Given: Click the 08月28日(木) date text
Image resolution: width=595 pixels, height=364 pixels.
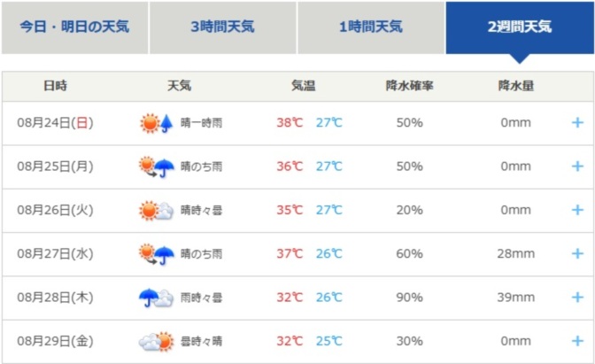Looking at the screenshot, I should pos(55,298).
